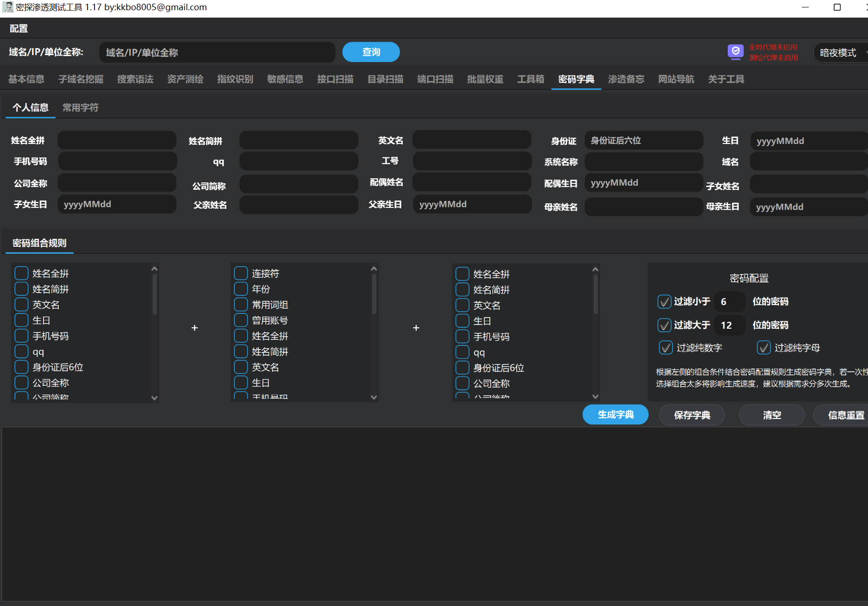The width and height of the screenshot is (868, 606).
Task: Click the 系统名称 input field
Action: tap(643, 162)
